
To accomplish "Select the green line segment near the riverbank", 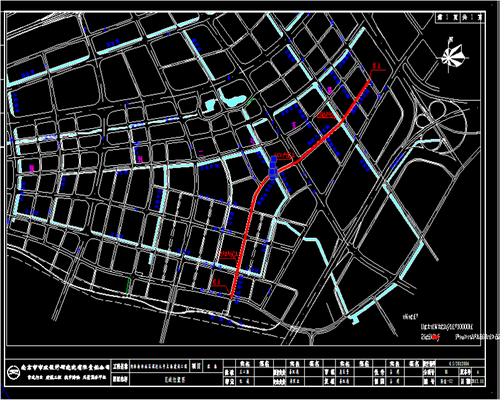I will coord(128,286).
